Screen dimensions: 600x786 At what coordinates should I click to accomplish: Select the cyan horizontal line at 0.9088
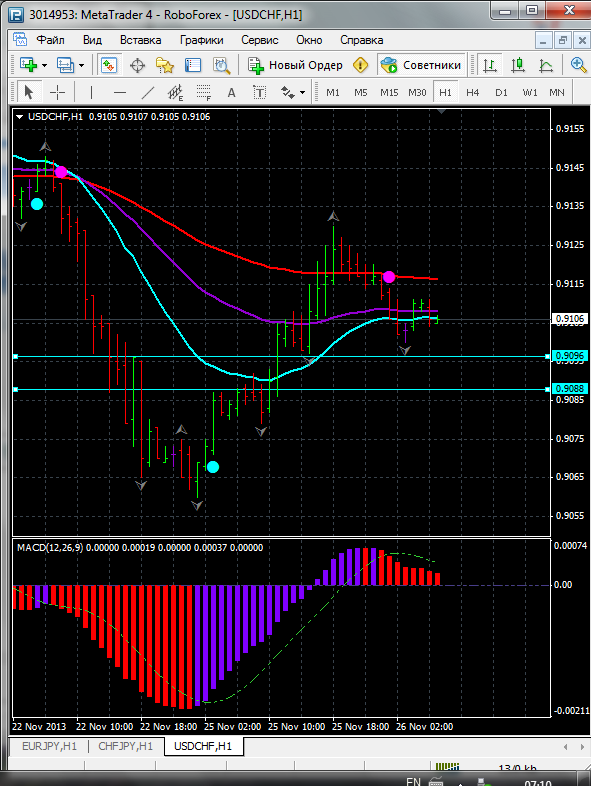(281, 389)
